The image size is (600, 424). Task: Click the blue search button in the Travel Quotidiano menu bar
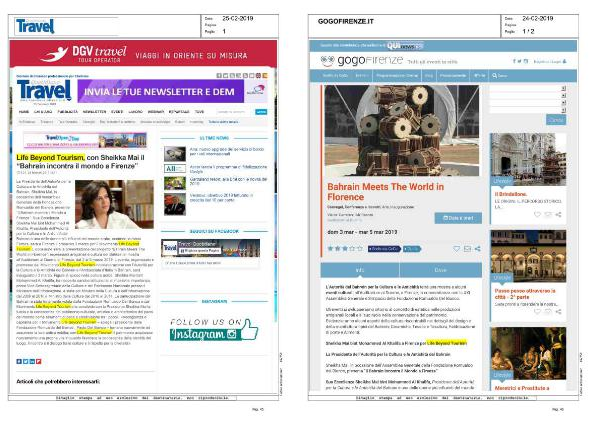coord(261,112)
